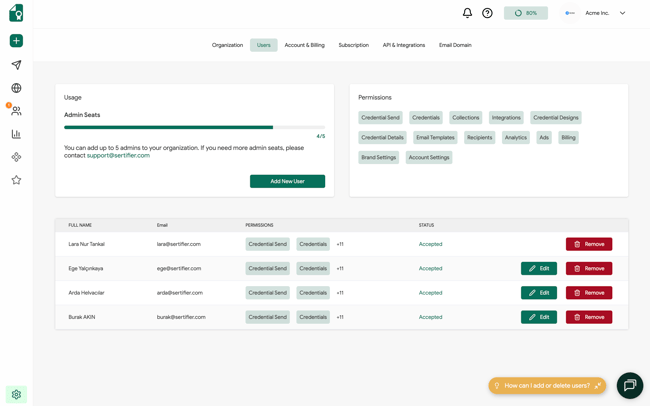Viewport: 650px width, 406px height.
Task: Open the recipients people icon
Action: tap(16, 111)
